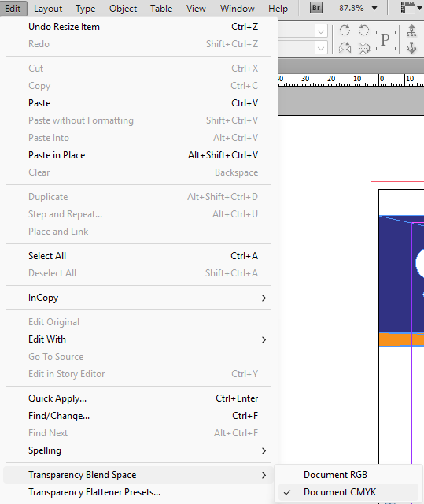The image size is (424, 504).
Task: Choose Paste from Edit menu
Action: click(x=138, y=103)
